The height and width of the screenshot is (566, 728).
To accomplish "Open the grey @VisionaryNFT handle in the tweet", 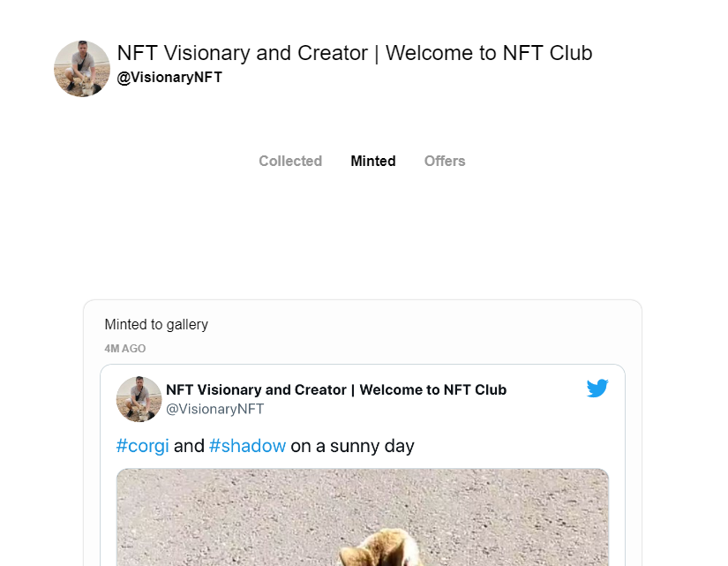I will [214, 409].
